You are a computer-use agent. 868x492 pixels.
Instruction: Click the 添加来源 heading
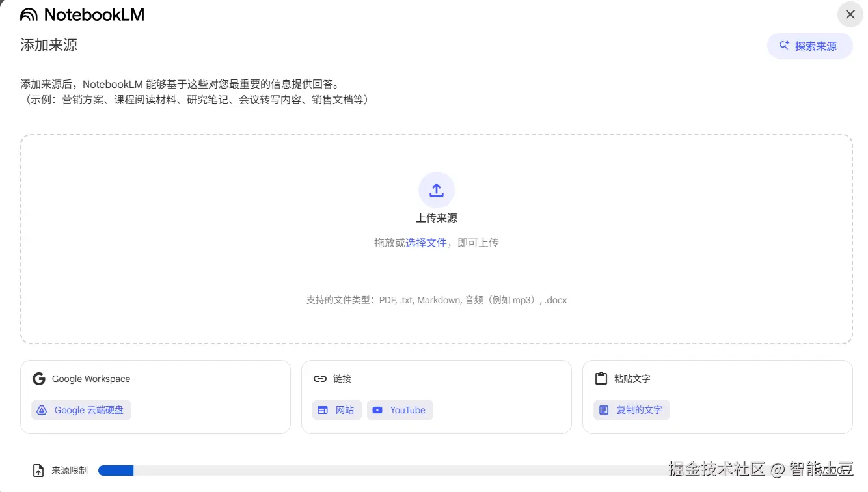[x=49, y=45]
